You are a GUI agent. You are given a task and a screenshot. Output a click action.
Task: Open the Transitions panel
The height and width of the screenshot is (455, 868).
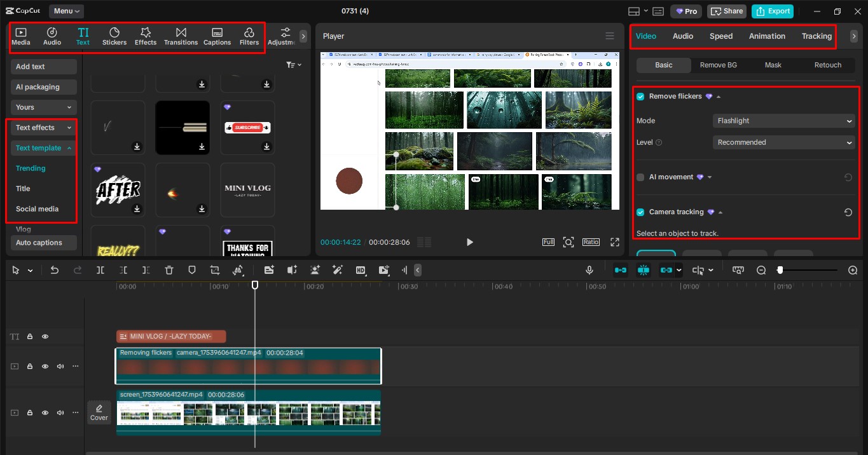[x=181, y=36]
